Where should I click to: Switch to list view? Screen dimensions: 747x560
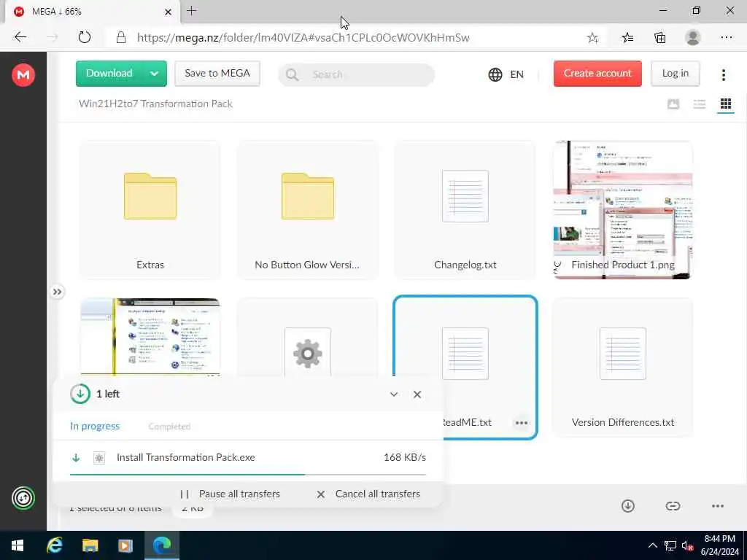[700, 104]
